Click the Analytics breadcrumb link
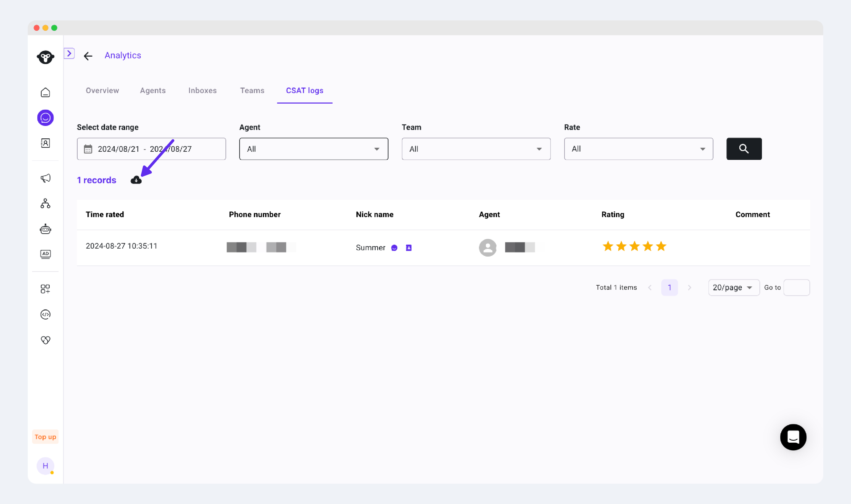The width and height of the screenshot is (851, 504). (123, 55)
